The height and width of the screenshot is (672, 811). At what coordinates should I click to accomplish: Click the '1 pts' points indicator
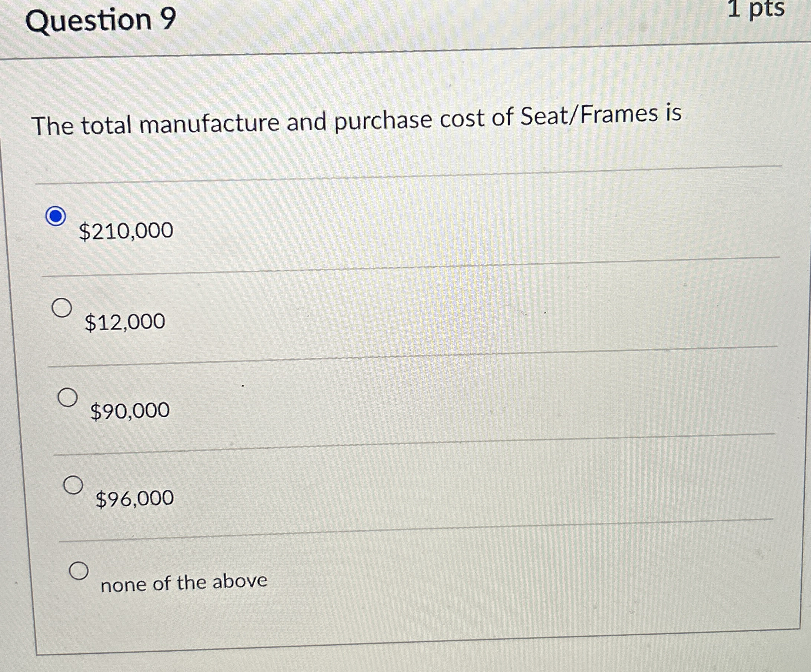[756, 9]
